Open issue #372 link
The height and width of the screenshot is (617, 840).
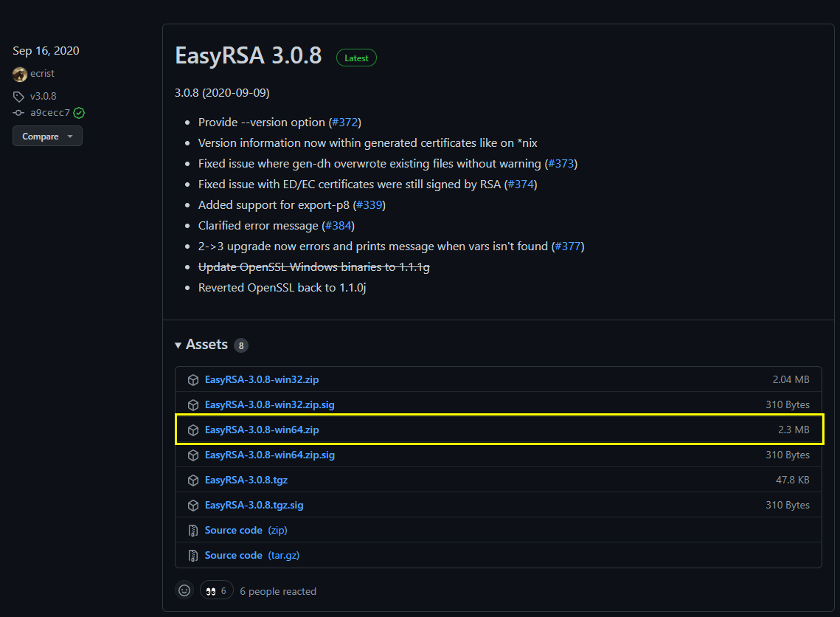tap(344, 123)
